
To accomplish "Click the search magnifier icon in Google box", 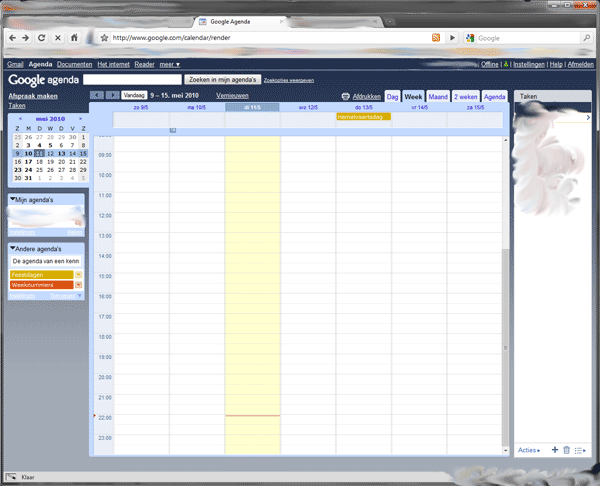I will pyautogui.click(x=587, y=38).
